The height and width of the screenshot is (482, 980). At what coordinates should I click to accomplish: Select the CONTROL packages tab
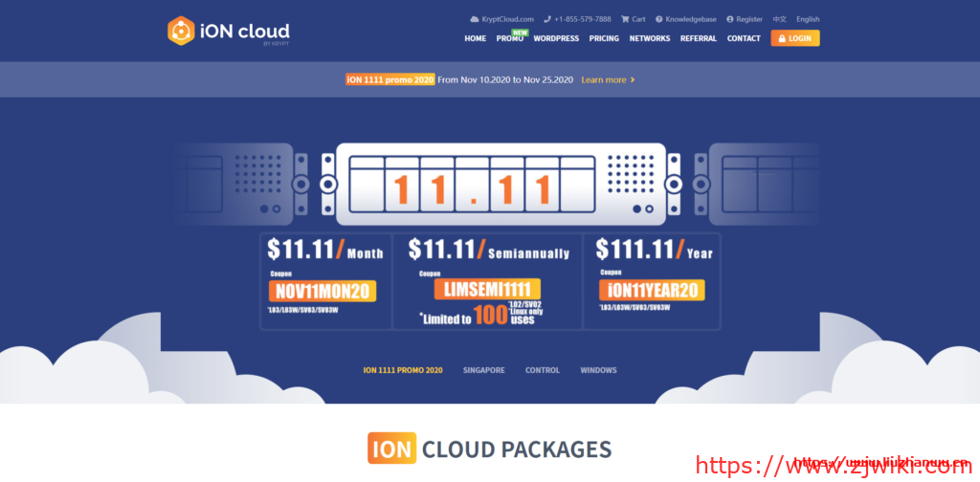(542, 370)
